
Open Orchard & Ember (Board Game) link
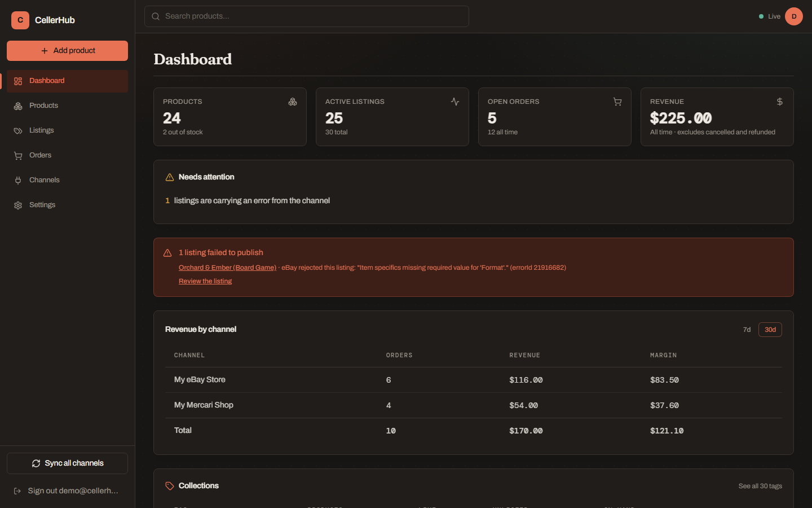[x=227, y=268]
